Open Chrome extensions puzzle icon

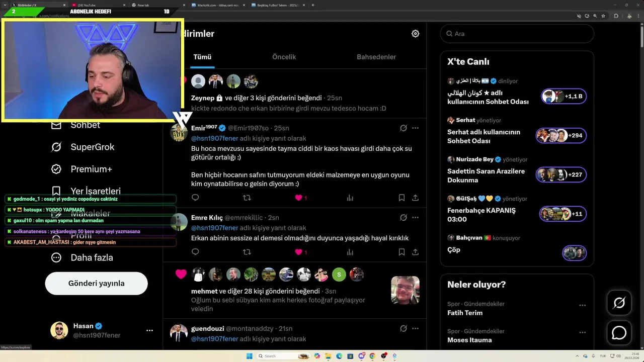point(616,16)
